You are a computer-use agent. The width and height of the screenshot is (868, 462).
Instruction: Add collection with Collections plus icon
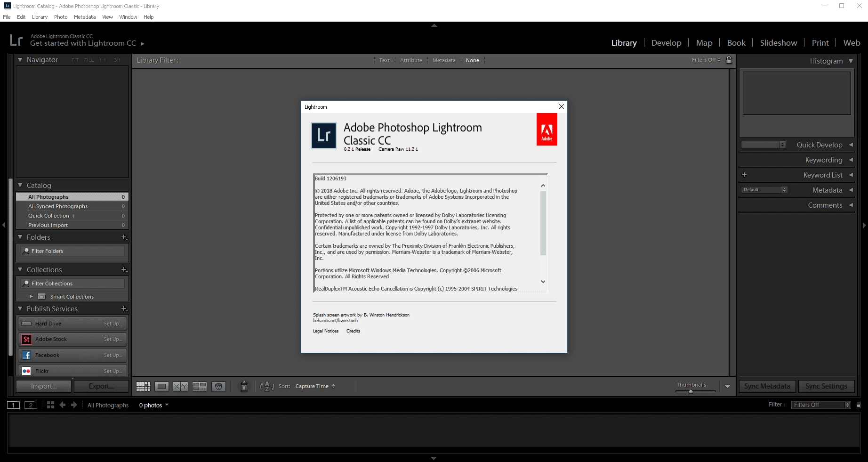(x=124, y=270)
